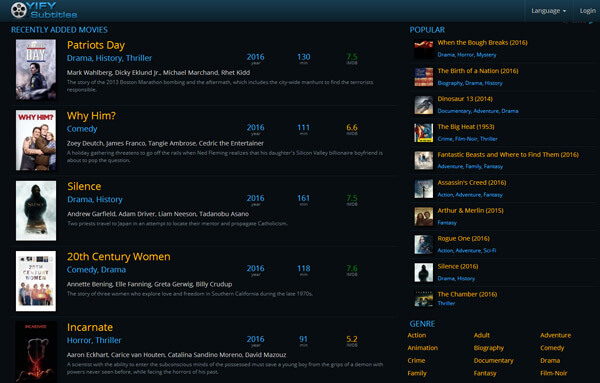Open When the Bough Breaks (2016)
Viewport: 600px width, 383px height.
pos(483,42)
